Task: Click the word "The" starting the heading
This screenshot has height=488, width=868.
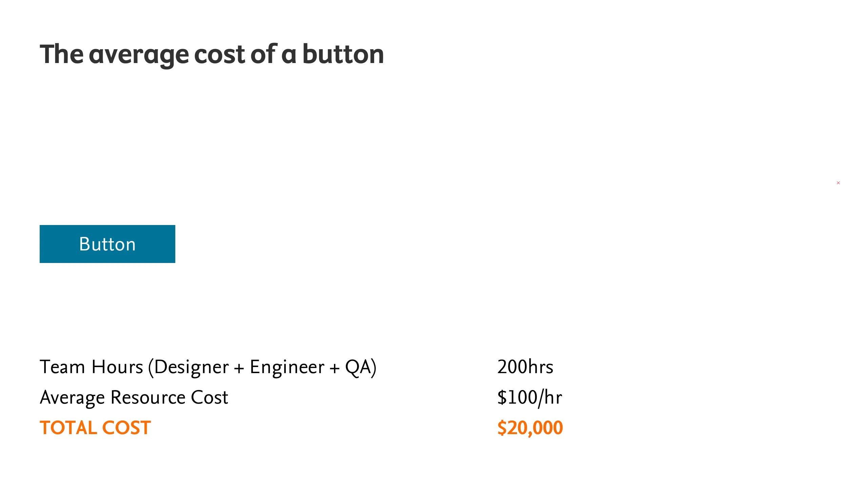Action: click(x=61, y=54)
